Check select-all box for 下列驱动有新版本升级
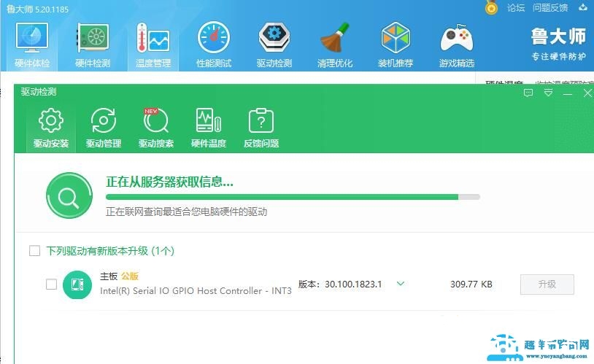The height and width of the screenshot is (364, 594). tap(34, 251)
